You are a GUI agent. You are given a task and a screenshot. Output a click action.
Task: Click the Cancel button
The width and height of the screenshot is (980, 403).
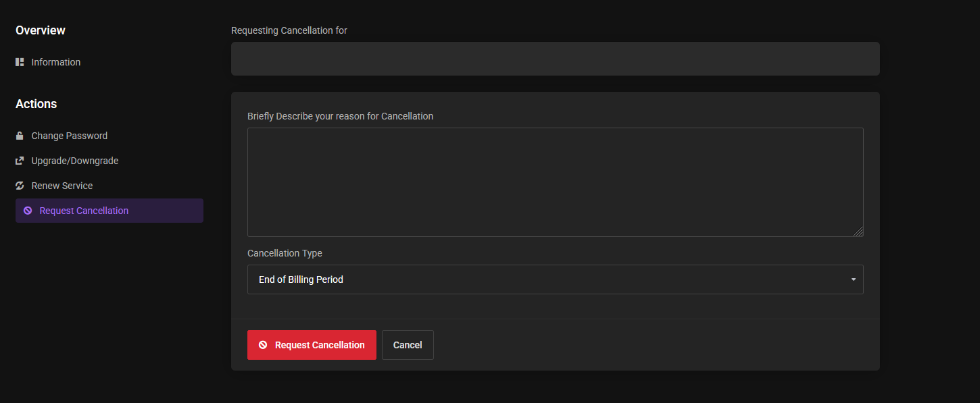[408, 345]
